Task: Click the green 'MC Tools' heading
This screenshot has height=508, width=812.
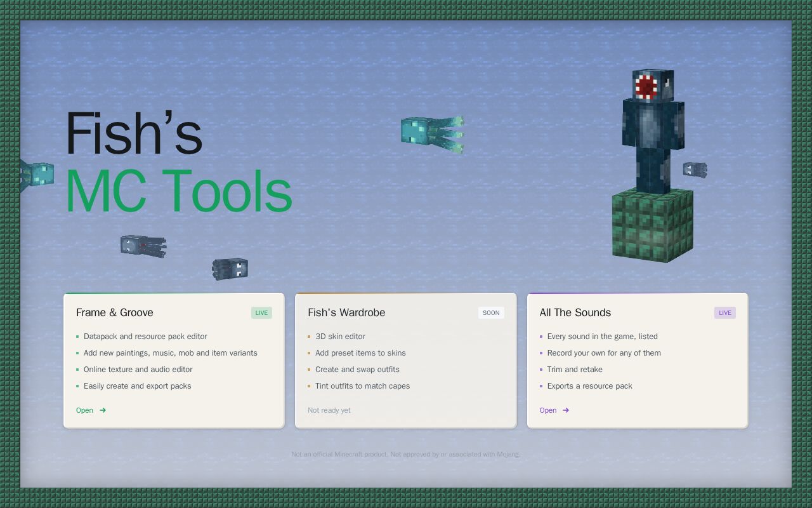Action: [179, 191]
